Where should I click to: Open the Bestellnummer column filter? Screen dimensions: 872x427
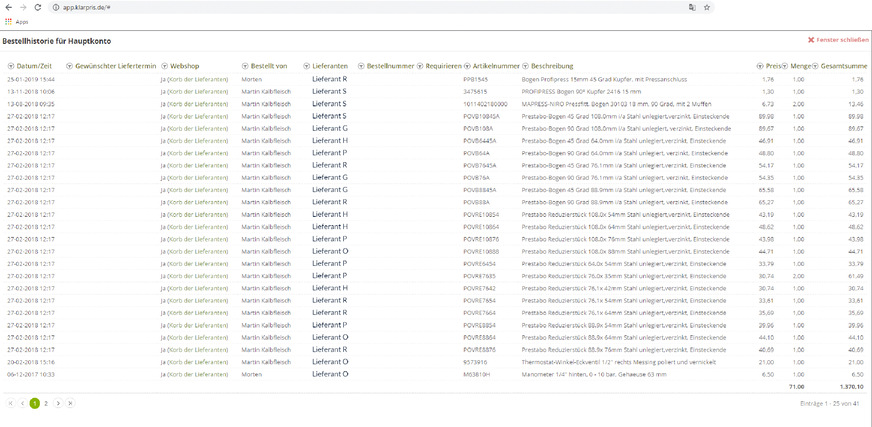pos(361,66)
